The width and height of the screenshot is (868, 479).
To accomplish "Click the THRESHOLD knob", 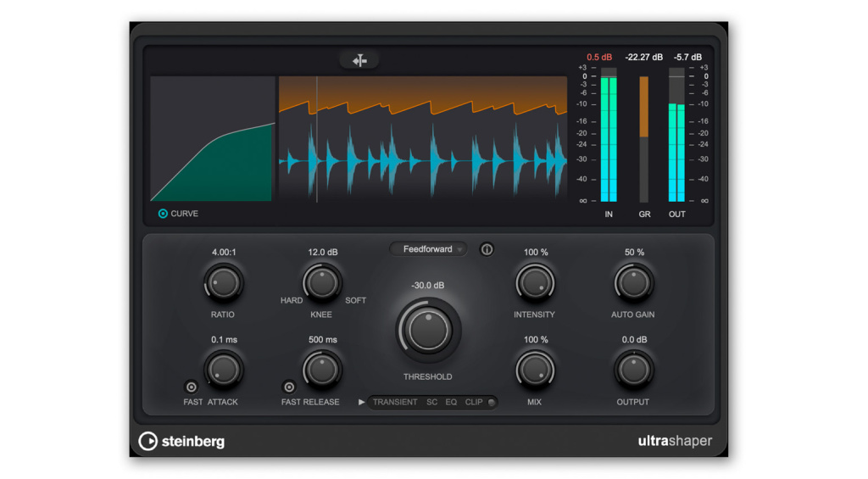I will (428, 330).
